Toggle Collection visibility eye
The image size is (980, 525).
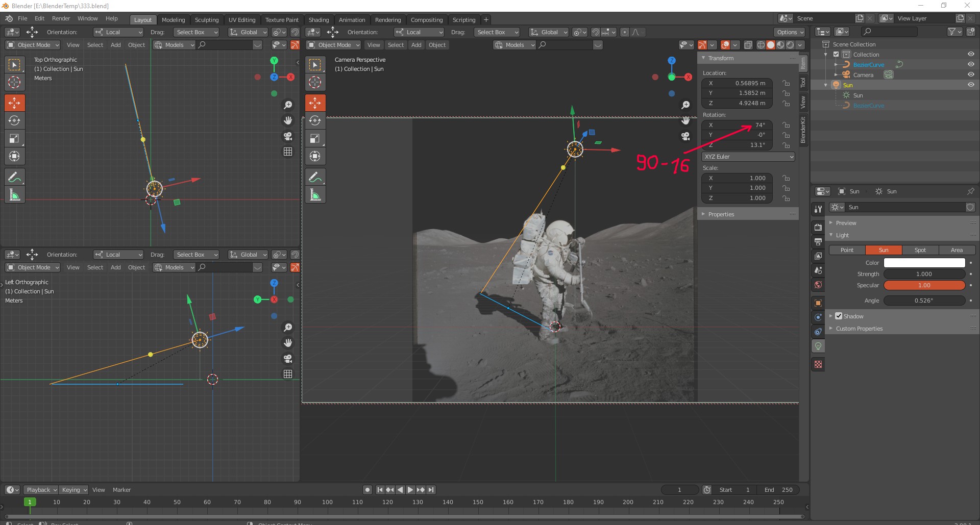[971, 54]
